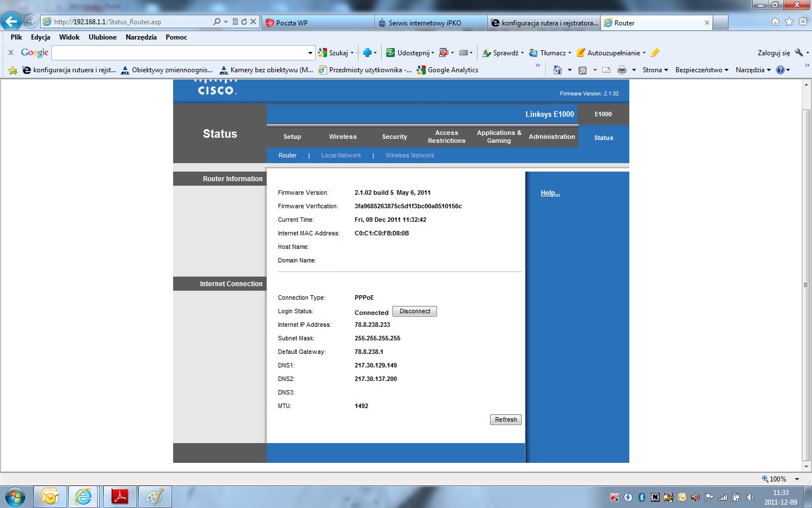The image size is (812, 508).
Task: Switch to the Poczta WP browser tab
Action: [x=318, y=23]
